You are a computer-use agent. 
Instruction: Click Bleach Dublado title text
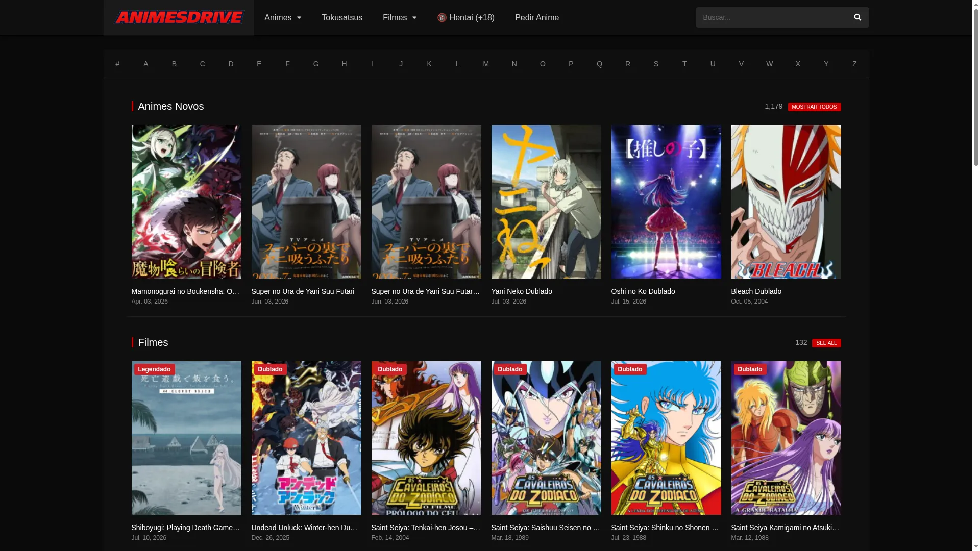pos(756,291)
